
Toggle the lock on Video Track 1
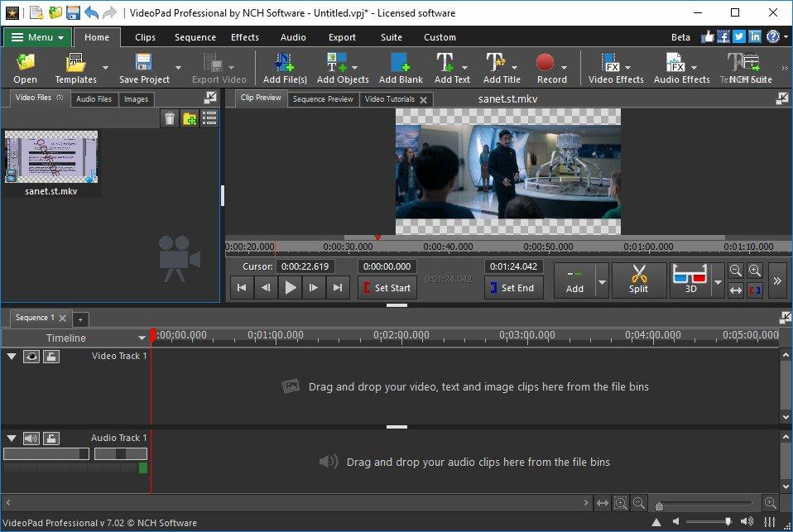[x=51, y=357]
